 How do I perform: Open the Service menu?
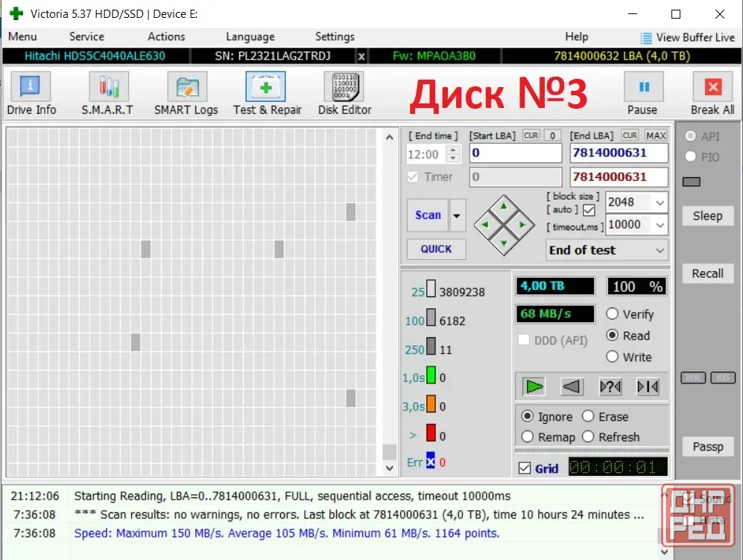tap(86, 36)
